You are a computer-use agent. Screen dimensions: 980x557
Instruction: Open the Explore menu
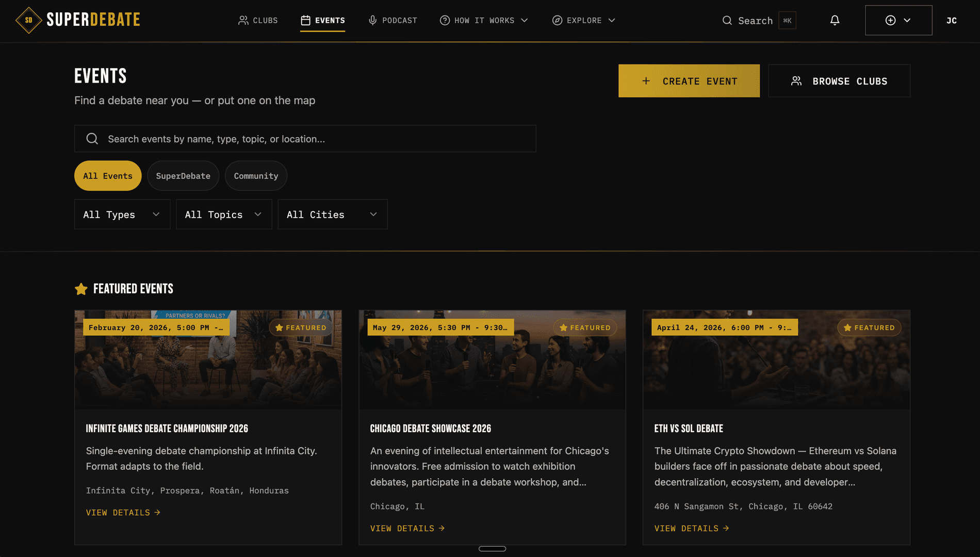pyautogui.click(x=584, y=21)
